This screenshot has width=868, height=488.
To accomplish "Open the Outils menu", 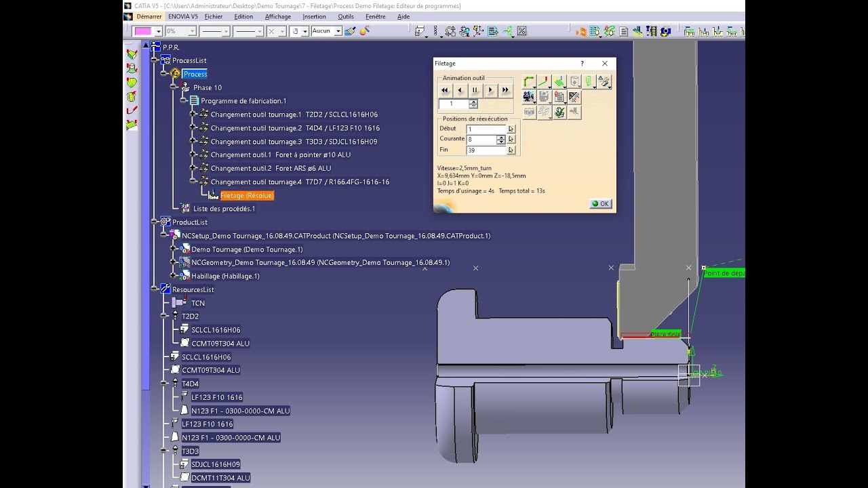I will (x=346, y=17).
